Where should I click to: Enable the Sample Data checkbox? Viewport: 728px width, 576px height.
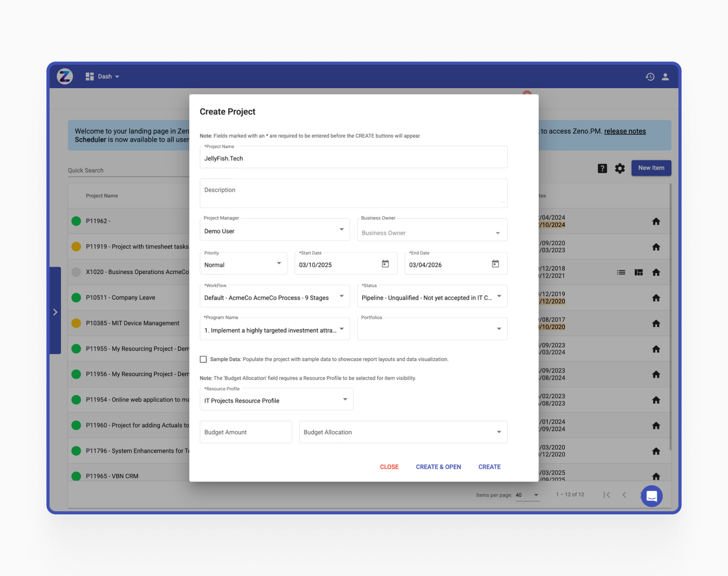[x=203, y=359]
